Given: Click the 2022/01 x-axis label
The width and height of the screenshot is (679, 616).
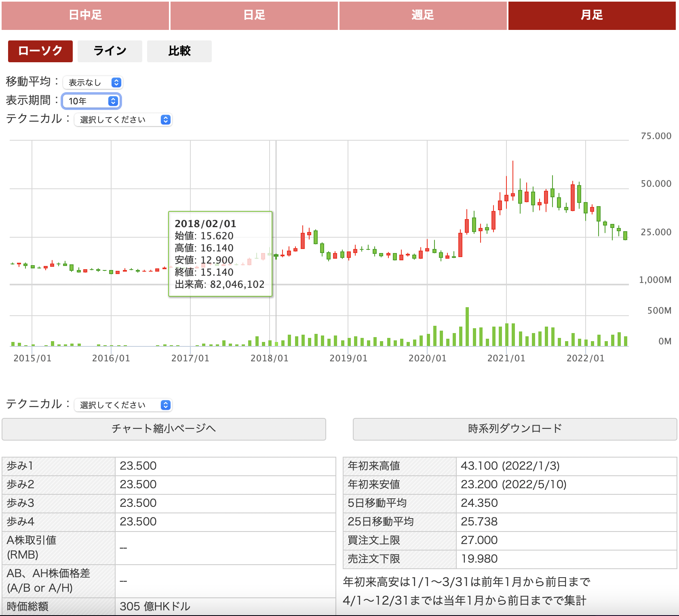Looking at the screenshot, I should click(x=585, y=358).
